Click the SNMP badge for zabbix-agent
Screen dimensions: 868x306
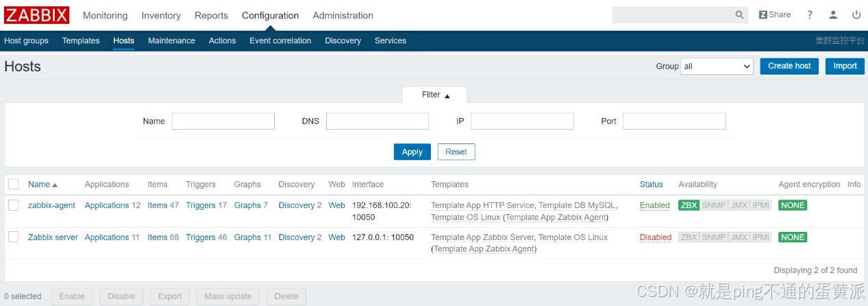[x=714, y=205]
